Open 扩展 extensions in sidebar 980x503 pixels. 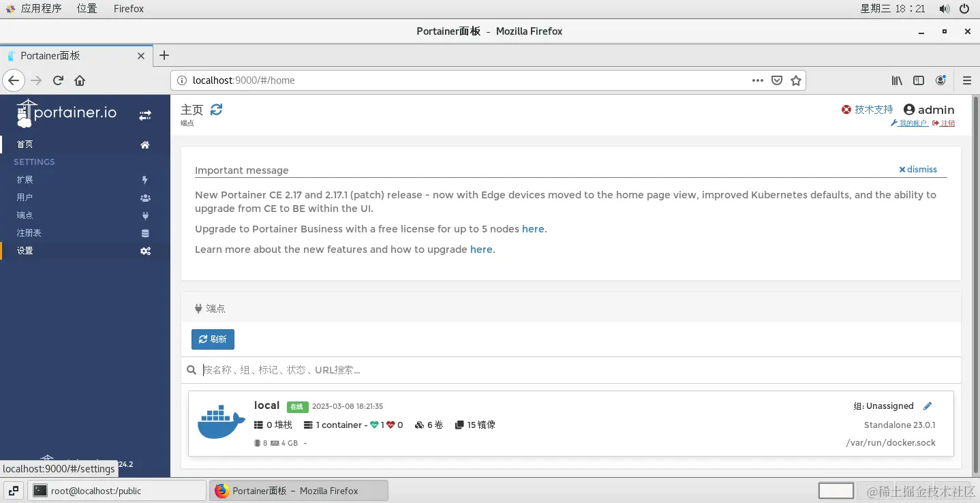click(x=85, y=180)
